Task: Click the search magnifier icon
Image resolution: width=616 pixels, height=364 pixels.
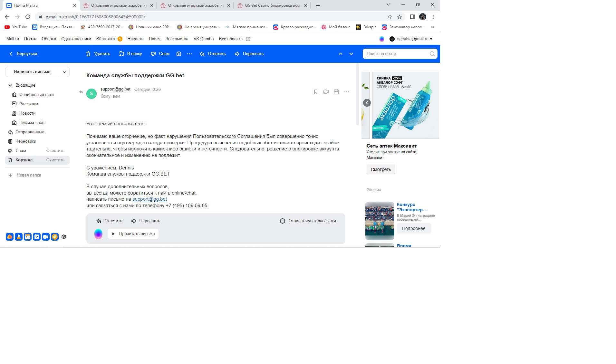Action: click(432, 54)
